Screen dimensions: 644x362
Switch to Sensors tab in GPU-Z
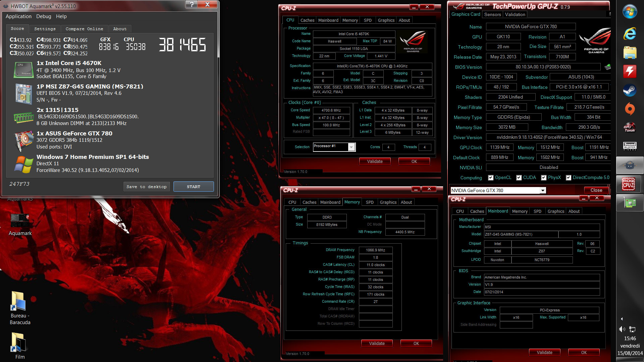pyautogui.click(x=492, y=14)
